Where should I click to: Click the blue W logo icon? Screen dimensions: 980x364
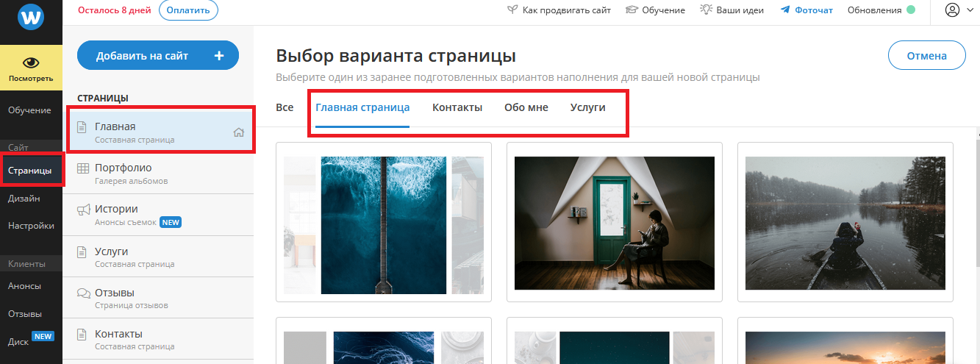(x=31, y=16)
